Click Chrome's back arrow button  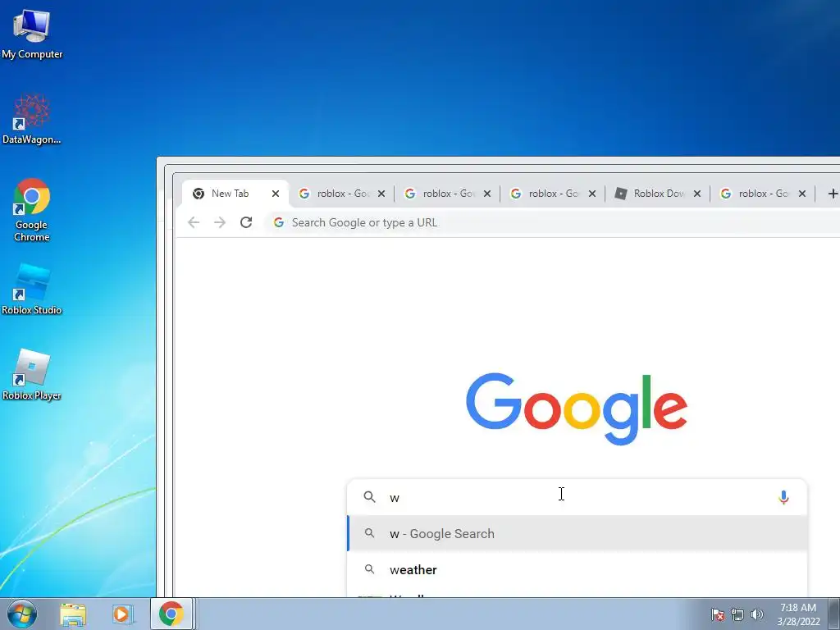click(194, 222)
